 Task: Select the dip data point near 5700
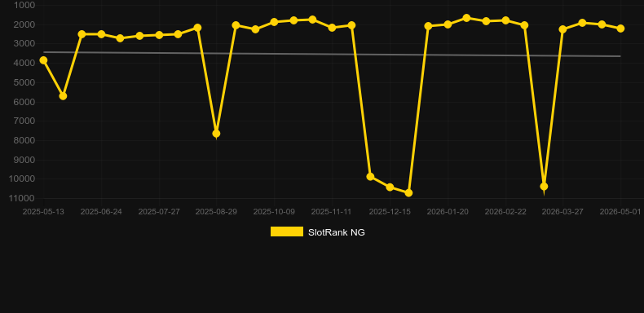pos(63,96)
